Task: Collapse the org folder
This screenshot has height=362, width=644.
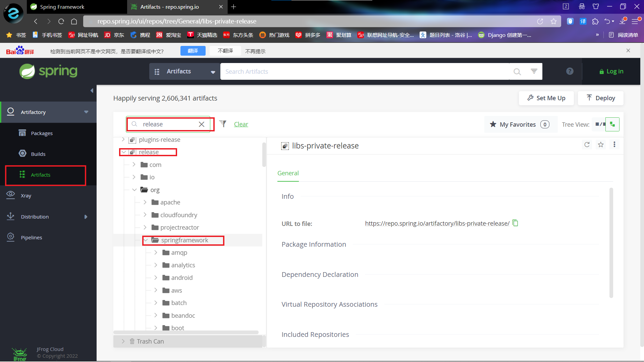Action: (x=135, y=190)
